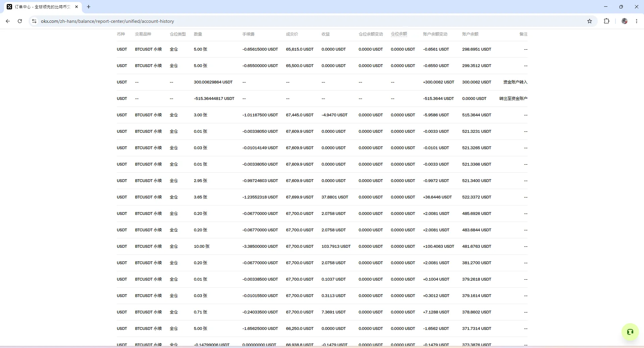The width and height of the screenshot is (644, 348).
Task: Click the balance change -5.9586 USDT
Action: (436, 115)
